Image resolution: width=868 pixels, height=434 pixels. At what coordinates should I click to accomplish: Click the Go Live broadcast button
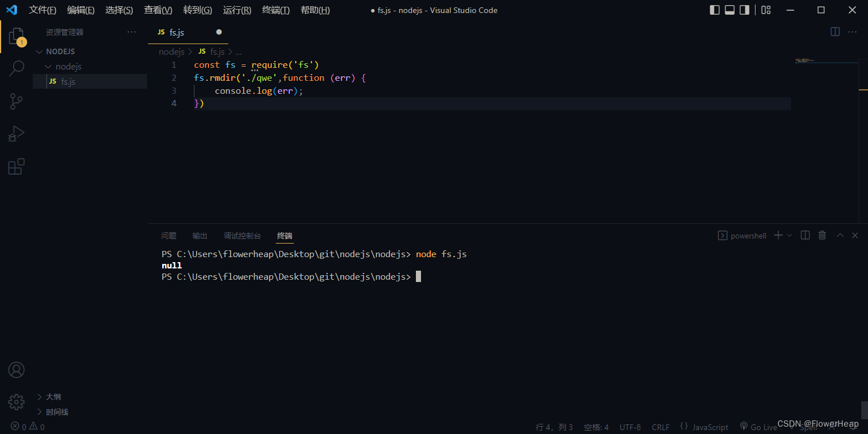click(x=758, y=427)
